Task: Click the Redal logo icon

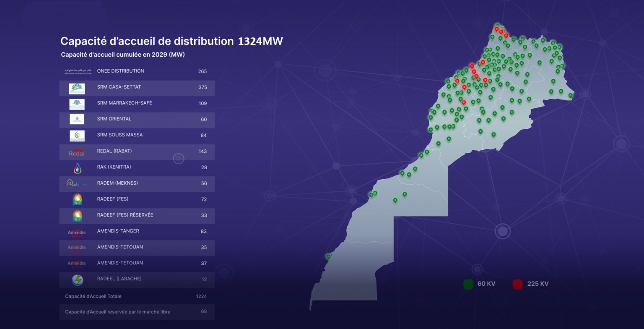Action: 77,152
